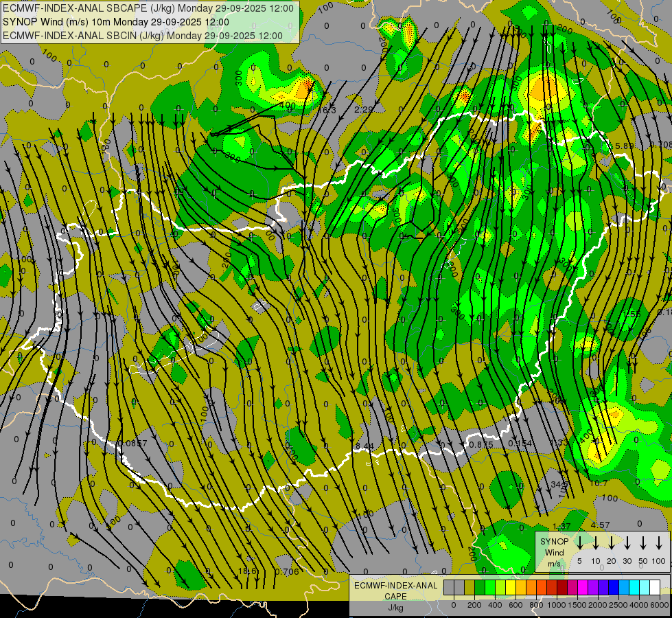Click the SBCAPE title line
The image size is (672, 618).
coord(148,8)
